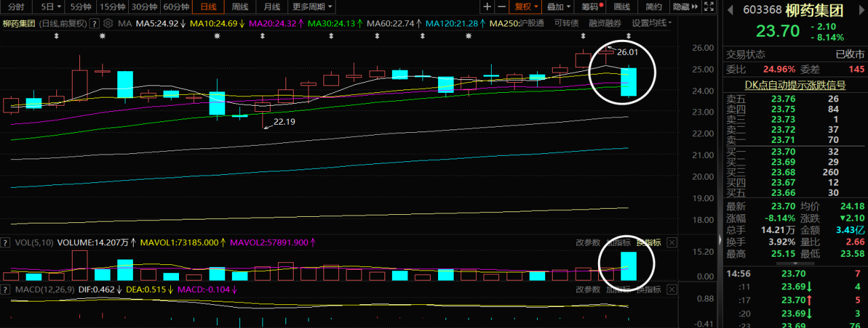Open the 复权 adjustment dropdown
This screenshot has width=868, height=328.
click(x=527, y=7)
